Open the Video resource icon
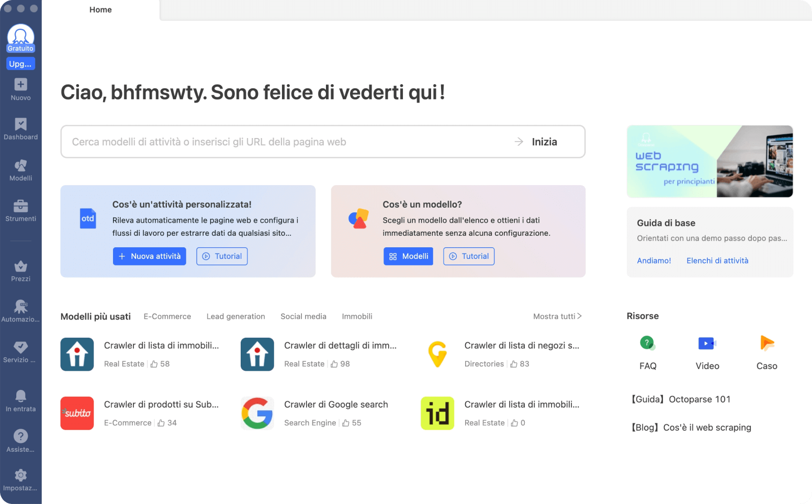Image resolution: width=812 pixels, height=504 pixels. click(707, 343)
